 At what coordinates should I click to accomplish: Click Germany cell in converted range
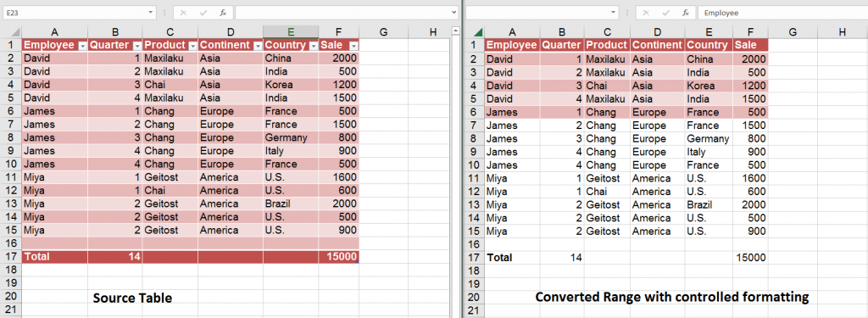[709, 138]
